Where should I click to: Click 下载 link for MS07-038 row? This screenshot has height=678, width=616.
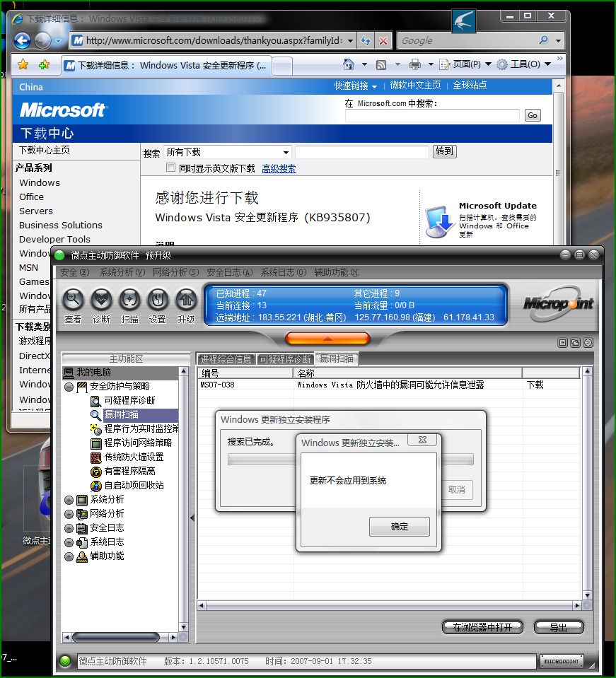point(535,385)
